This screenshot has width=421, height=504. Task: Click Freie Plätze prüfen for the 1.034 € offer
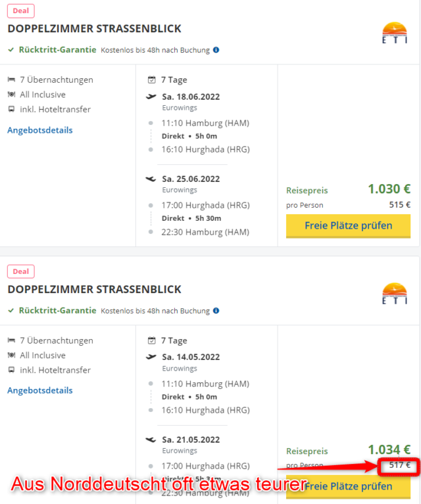(348, 487)
